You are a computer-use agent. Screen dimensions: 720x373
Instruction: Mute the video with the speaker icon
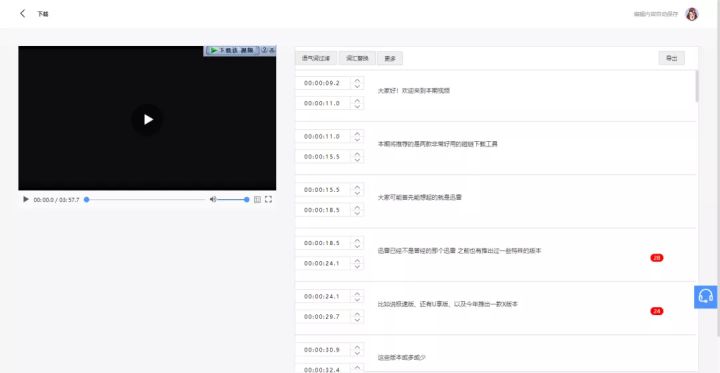pyautogui.click(x=213, y=199)
